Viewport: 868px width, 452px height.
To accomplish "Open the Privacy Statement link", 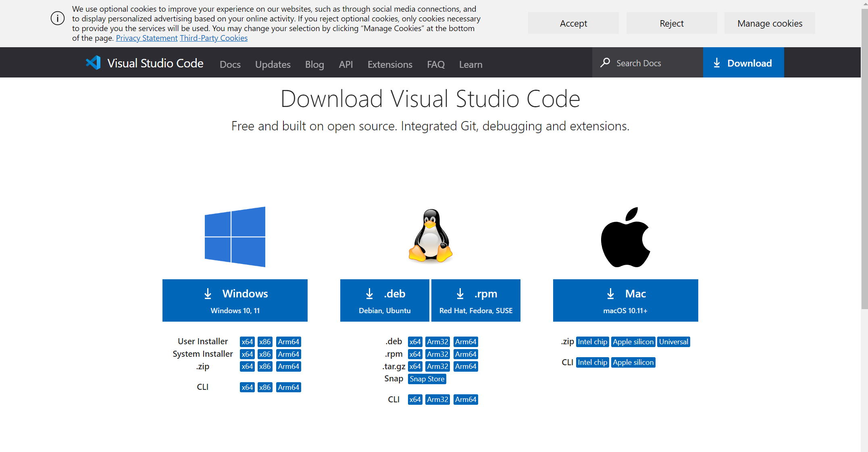I will 147,38.
